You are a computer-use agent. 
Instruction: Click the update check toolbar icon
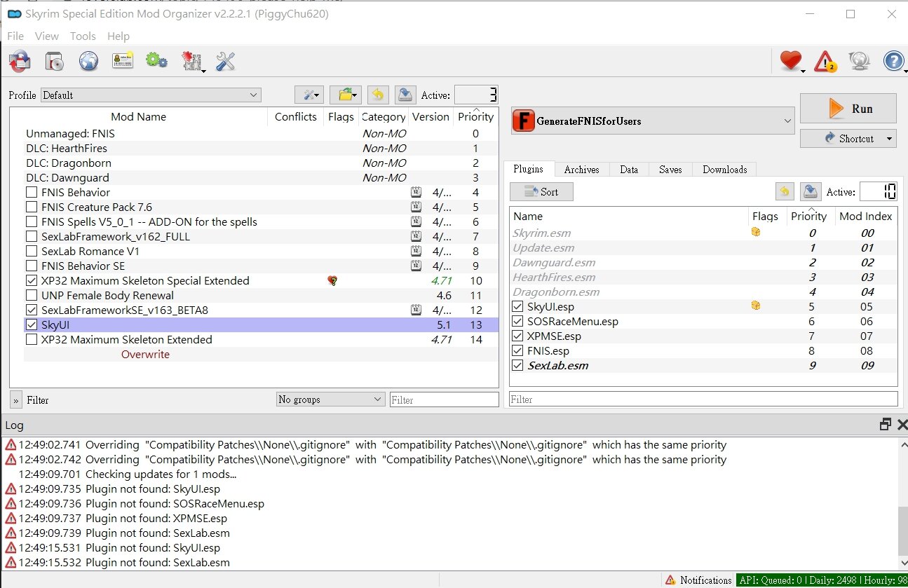[860, 62]
